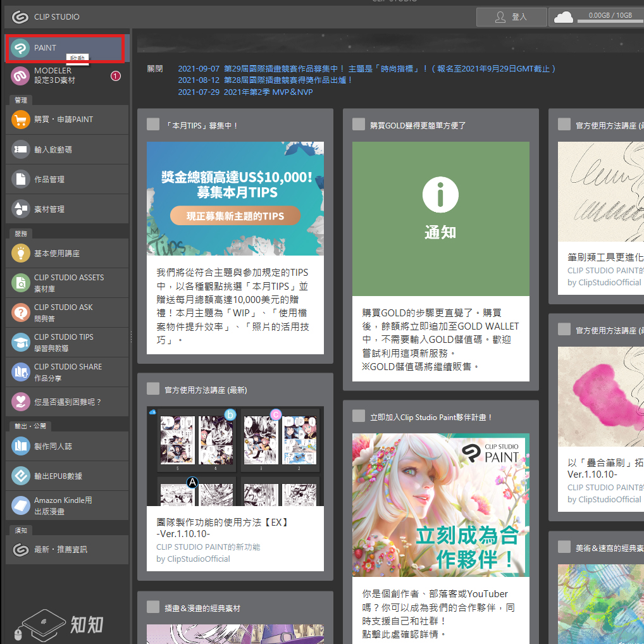Screen dimensions: 644x644
Task: Open CLIP STUDIO TIPS 學習與教導
Action: tap(67, 342)
